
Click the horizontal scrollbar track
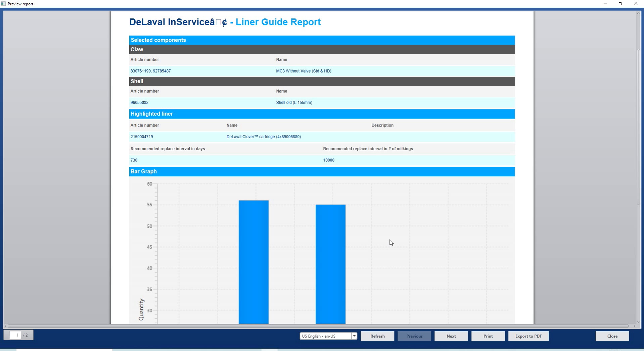click(318, 326)
